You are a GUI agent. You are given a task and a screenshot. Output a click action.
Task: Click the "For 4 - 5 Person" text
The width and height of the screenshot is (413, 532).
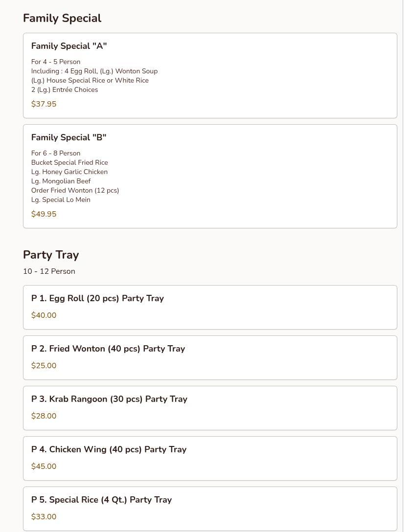click(56, 62)
